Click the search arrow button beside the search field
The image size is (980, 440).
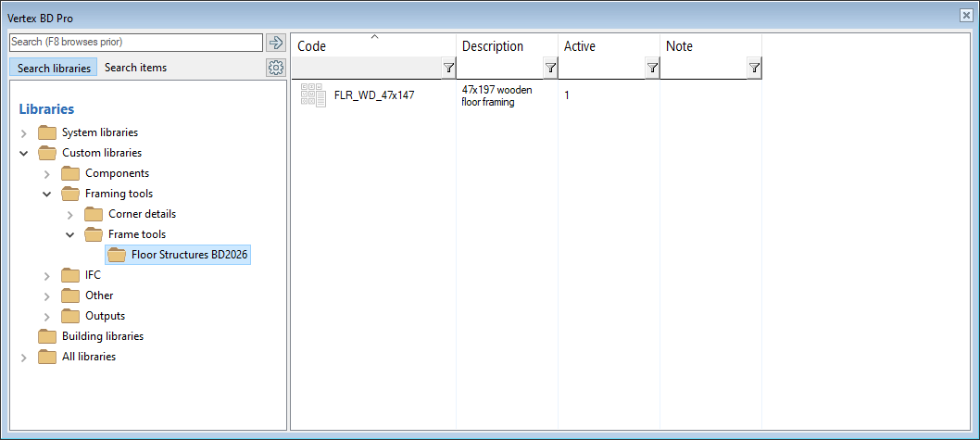click(275, 43)
